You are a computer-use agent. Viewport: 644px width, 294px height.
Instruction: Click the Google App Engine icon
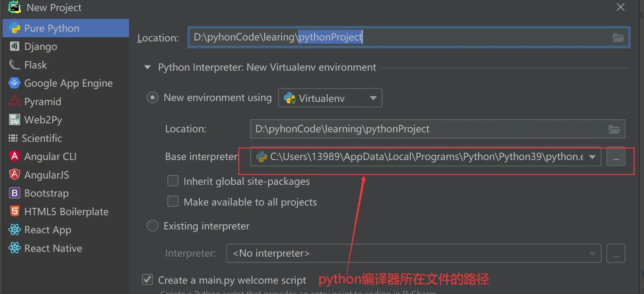pyautogui.click(x=14, y=83)
